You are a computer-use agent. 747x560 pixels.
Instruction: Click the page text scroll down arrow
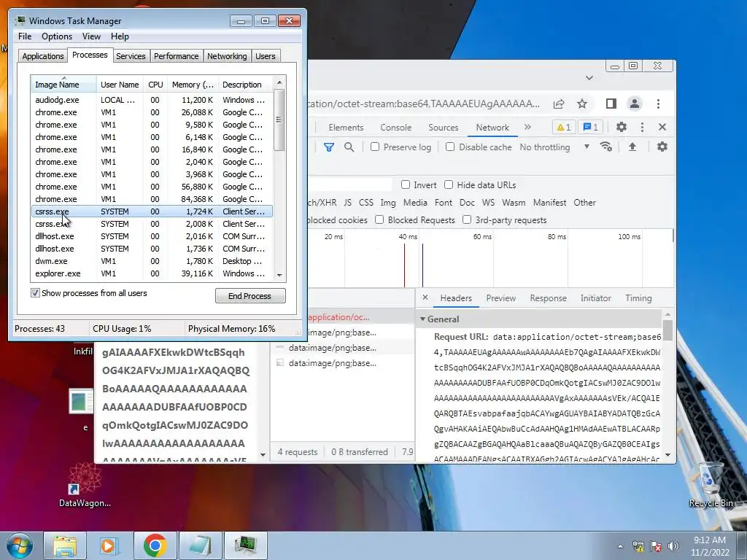(263, 455)
